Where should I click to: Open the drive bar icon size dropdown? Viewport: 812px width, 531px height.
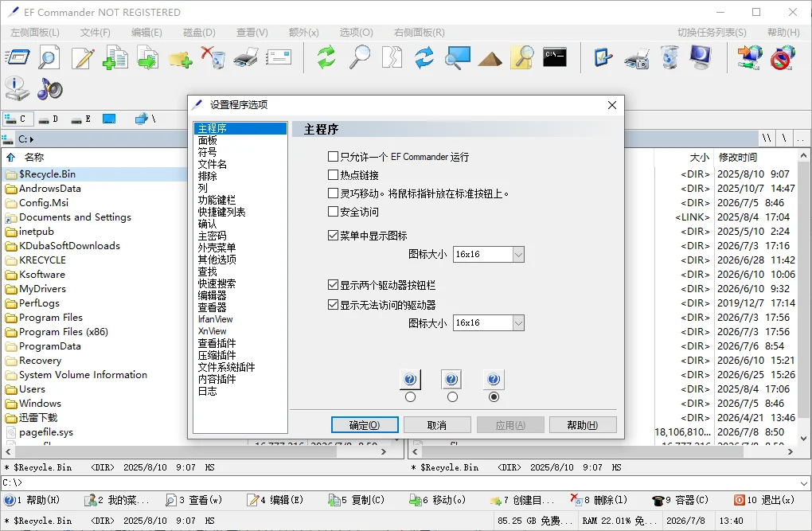pyautogui.click(x=518, y=322)
